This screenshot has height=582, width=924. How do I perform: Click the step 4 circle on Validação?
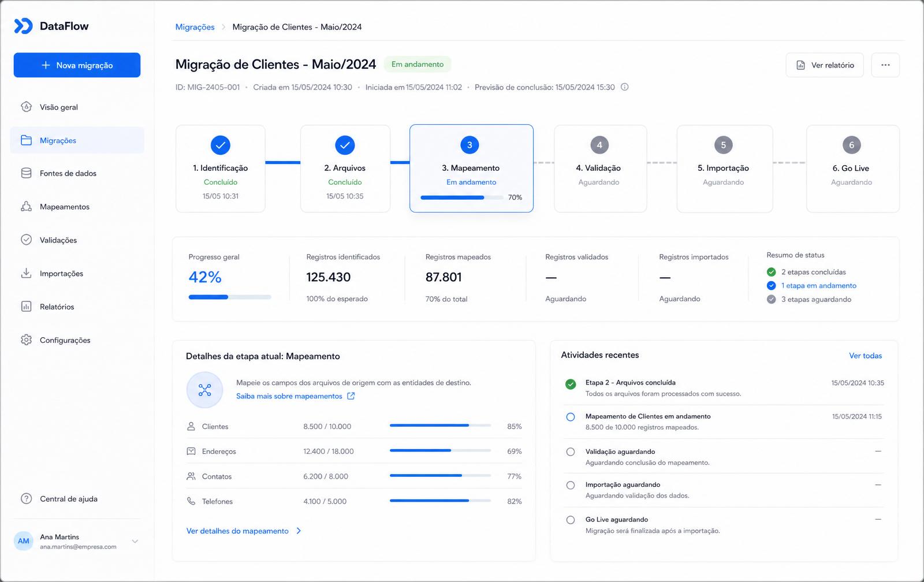tap(599, 145)
